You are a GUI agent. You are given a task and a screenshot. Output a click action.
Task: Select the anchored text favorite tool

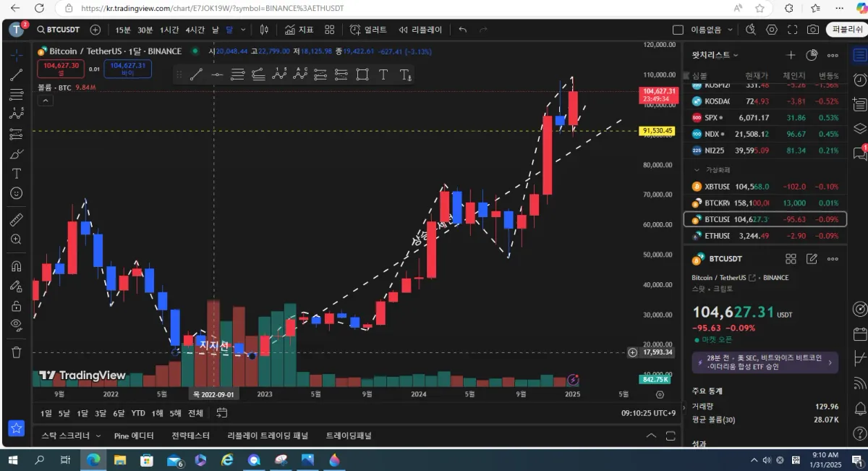click(x=405, y=75)
